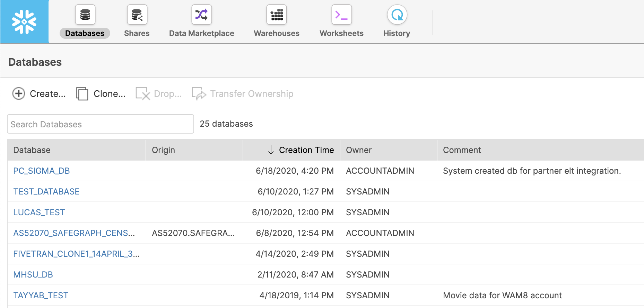Click the Transfer Ownership button
Viewport: 644px width, 308px height.
243,94
